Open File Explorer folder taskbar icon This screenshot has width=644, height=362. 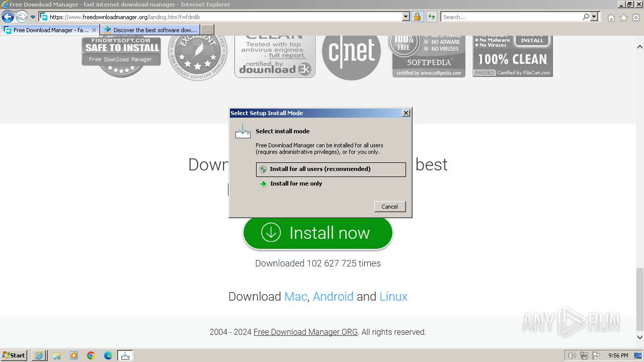57,355
